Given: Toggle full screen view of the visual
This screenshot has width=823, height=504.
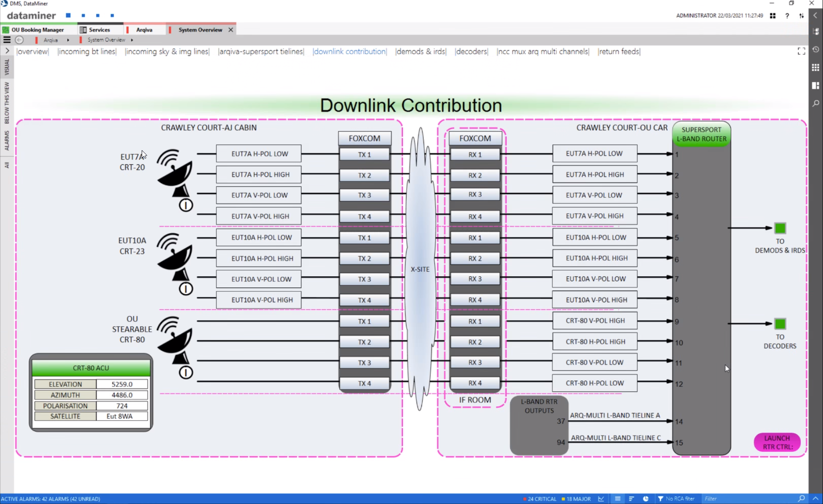Looking at the screenshot, I should pos(801,51).
